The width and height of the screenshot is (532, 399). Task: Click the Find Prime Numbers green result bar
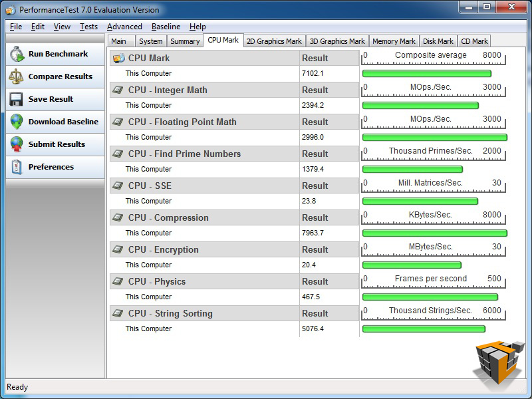click(x=412, y=170)
